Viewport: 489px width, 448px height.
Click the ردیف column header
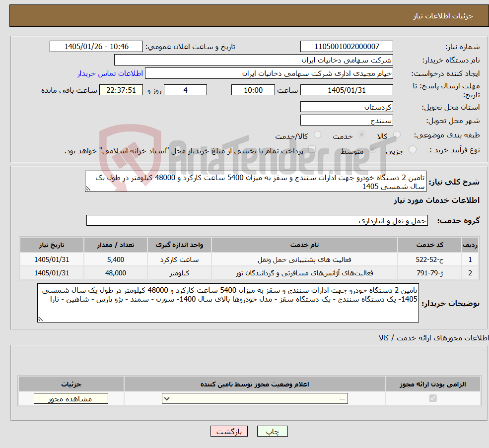pos(470,245)
